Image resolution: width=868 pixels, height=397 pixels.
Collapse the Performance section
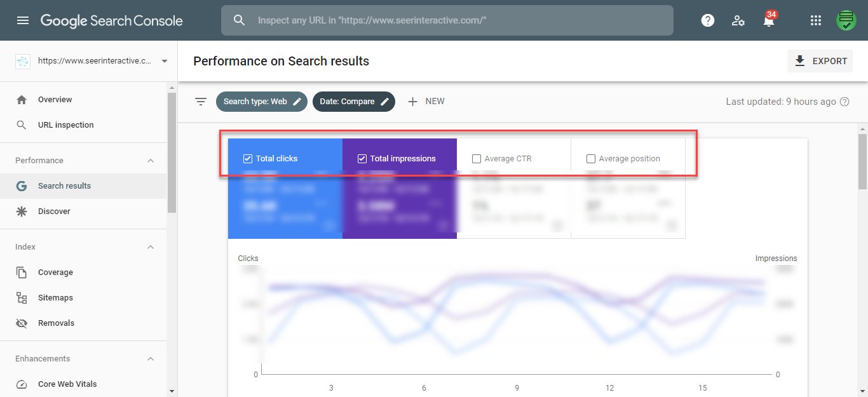coord(151,161)
